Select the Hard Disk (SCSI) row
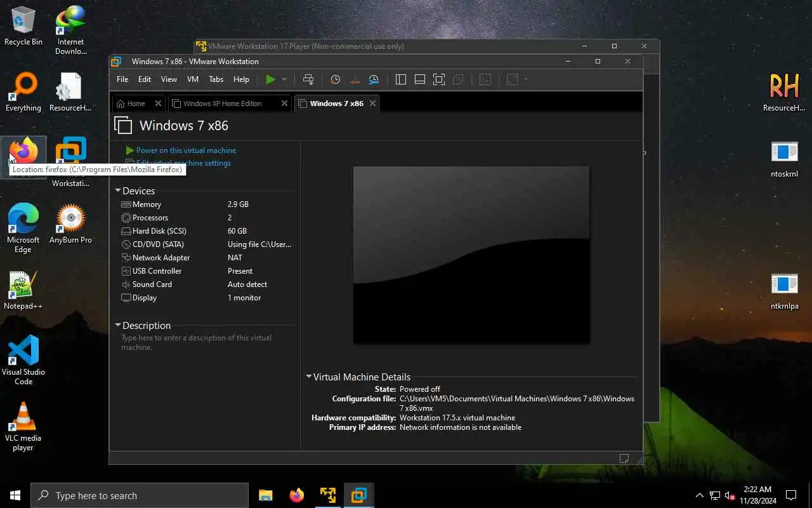812x508 pixels. pyautogui.click(x=206, y=231)
